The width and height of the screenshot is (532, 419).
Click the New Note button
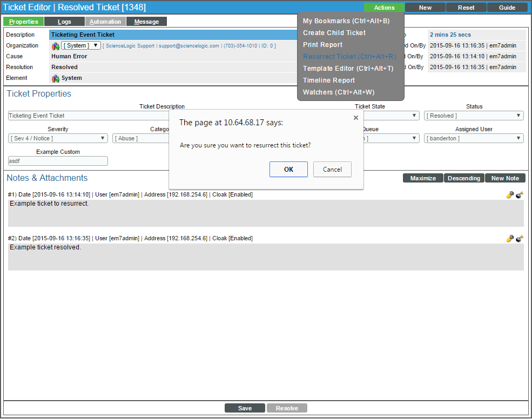505,178
